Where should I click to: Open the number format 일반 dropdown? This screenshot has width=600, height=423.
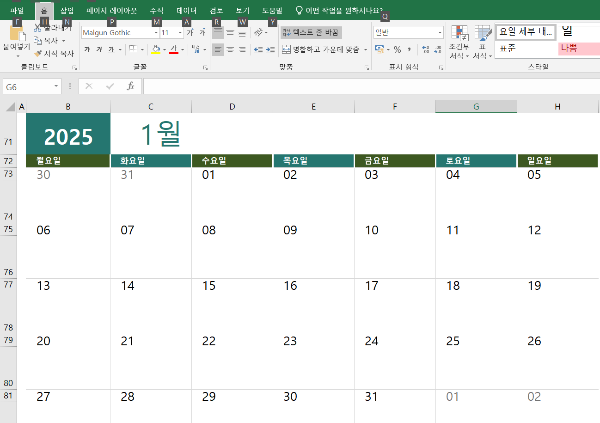tap(440, 33)
